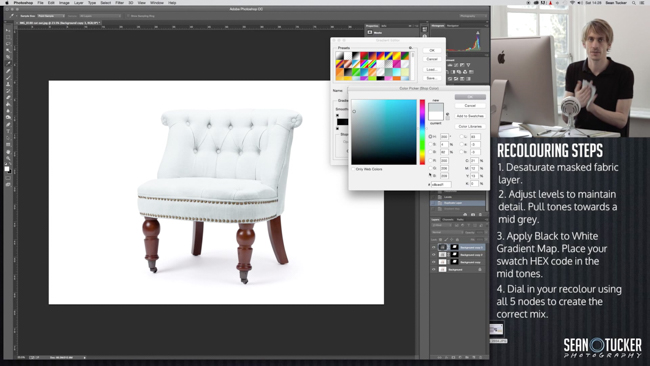Open the gradient presets gear menu

410,48
